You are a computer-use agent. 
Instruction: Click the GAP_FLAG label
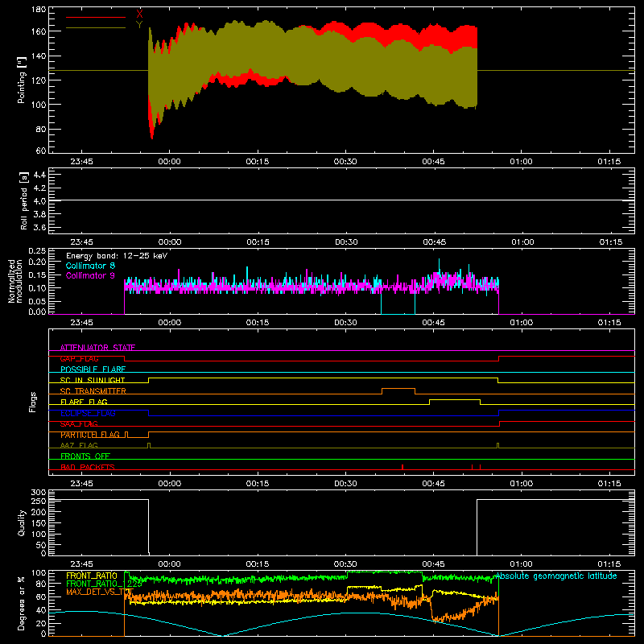(x=80, y=358)
